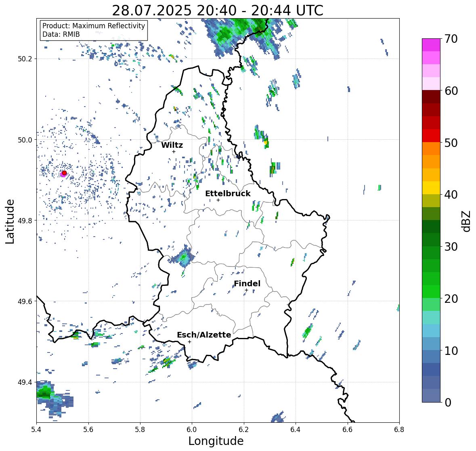
Task: Click the longitude tick label 5.4
Action: coord(36,430)
